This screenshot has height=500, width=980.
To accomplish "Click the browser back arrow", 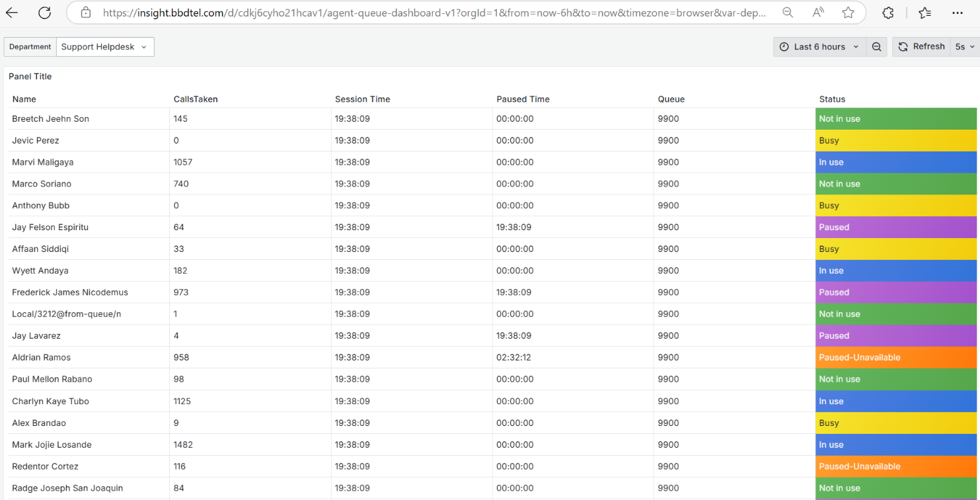I will (13, 13).
